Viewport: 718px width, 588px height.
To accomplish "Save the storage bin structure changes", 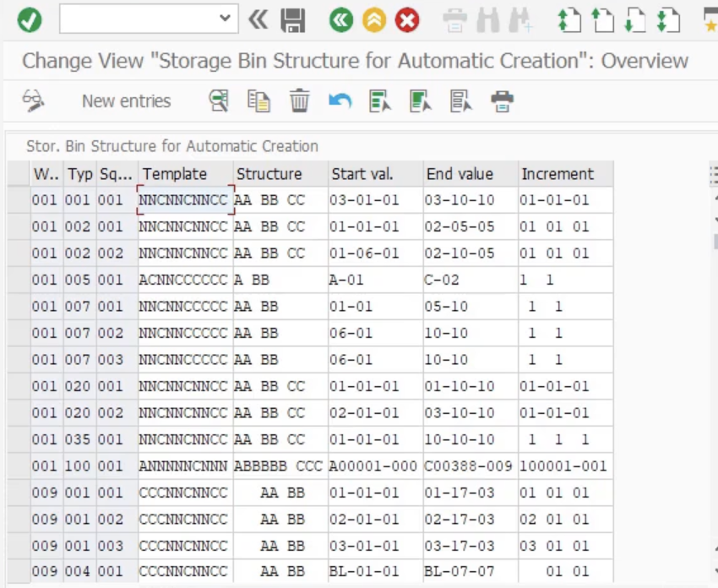I will 293,19.
